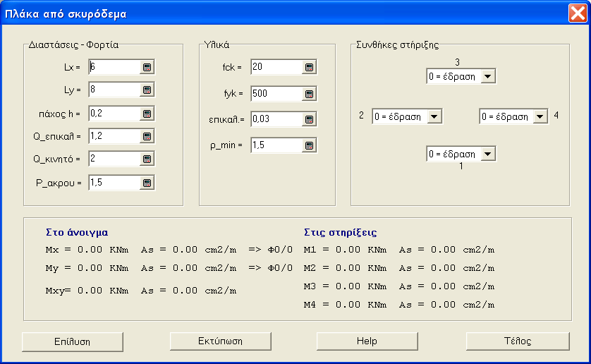The height and width of the screenshot is (364, 591).
Task: Open calculator icon next to fyk field
Action: coord(309,94)
